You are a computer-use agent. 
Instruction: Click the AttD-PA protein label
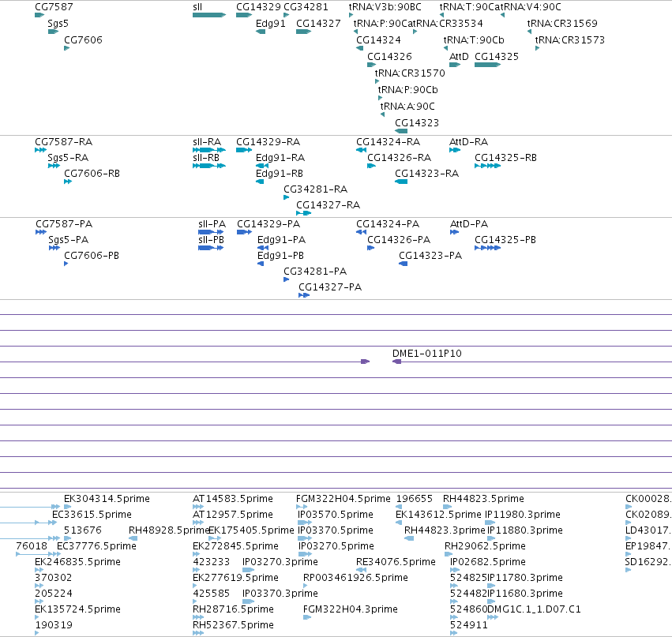click(469, 224)
